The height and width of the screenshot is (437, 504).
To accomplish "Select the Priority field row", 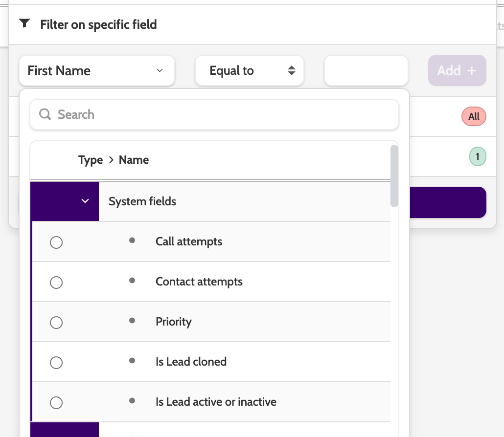I will coord(174,322).
